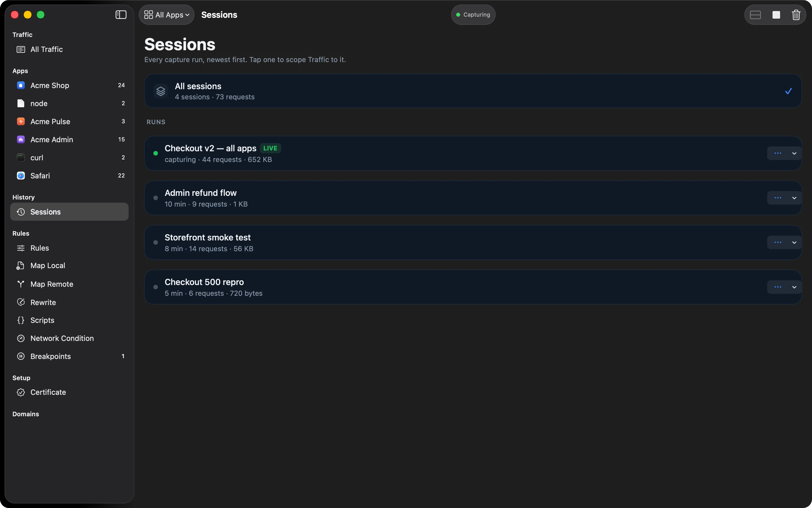Open the Sessions item in sidebar
The width and height of the screenshot is (812, 508).
[69, 212]
